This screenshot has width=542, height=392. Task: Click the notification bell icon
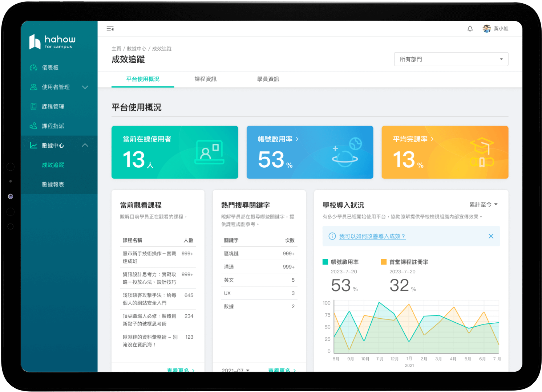tap(470, 29)
